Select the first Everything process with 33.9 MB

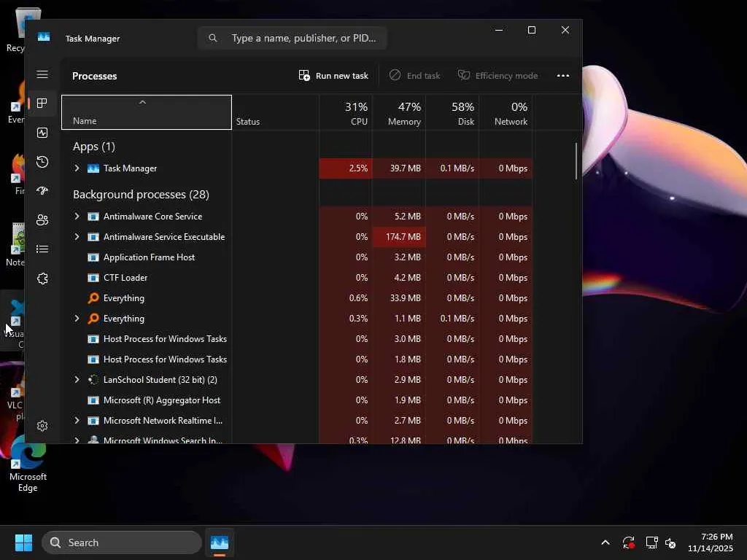[298, 298]
